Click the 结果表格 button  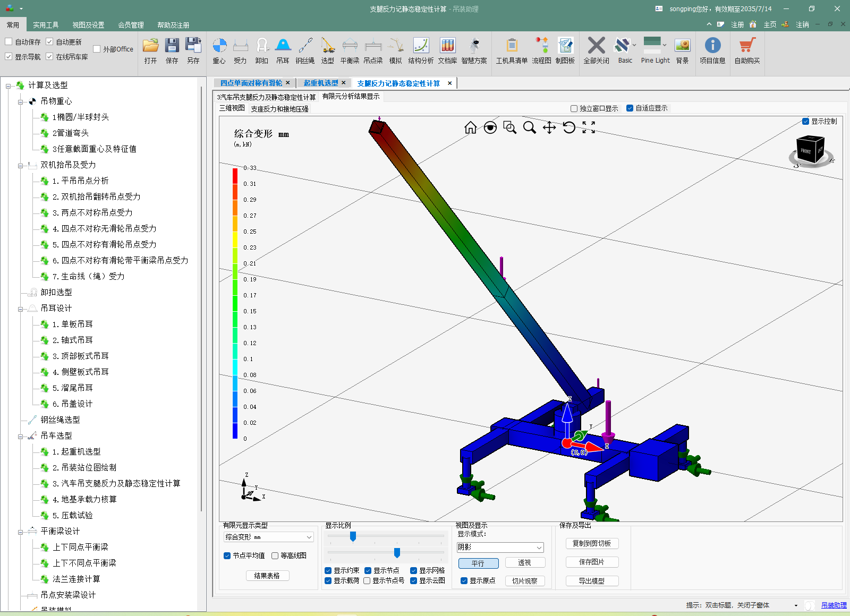267,576
